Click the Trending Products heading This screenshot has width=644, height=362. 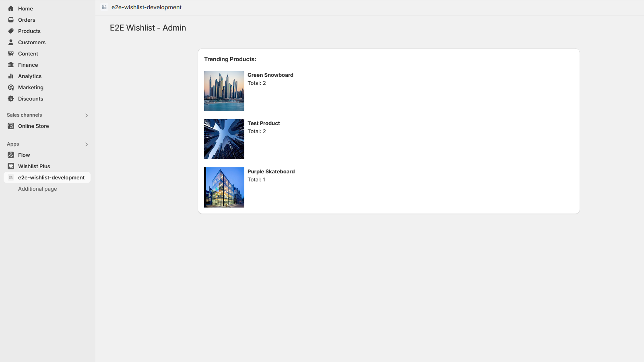tap(230, 59)
